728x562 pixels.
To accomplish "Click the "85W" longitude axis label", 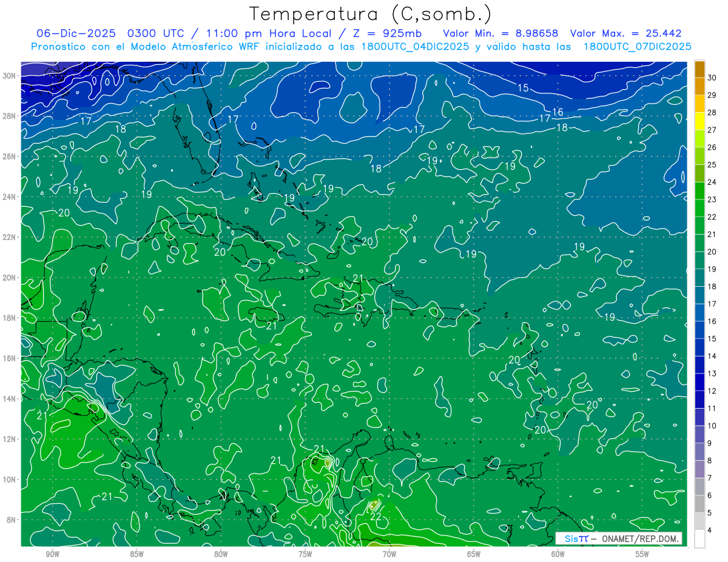I will [x=136, y=555].
